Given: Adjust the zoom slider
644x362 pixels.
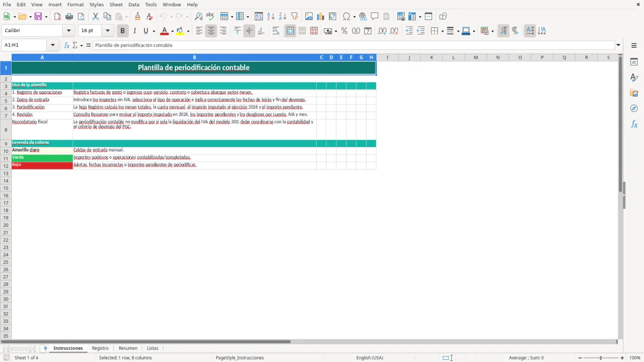Looking at the screenshot, I should 601,358.
